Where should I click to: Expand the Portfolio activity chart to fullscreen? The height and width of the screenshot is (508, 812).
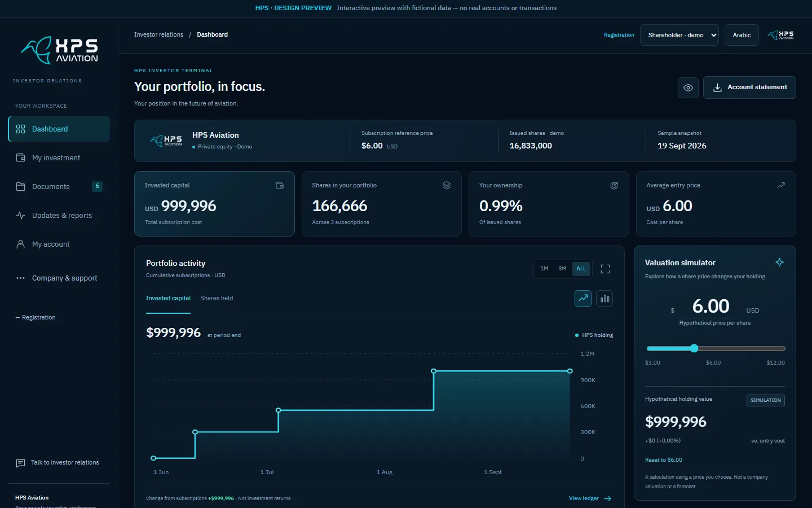[x=605, y=269]
